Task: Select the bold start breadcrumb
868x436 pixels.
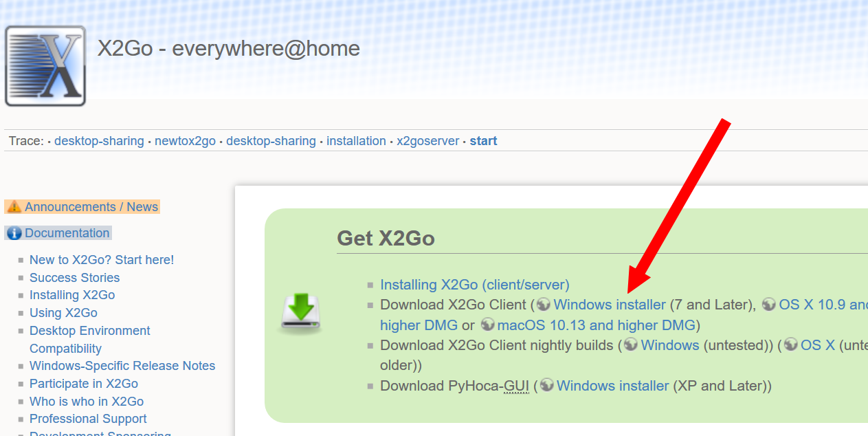Action: pos(483,141)
